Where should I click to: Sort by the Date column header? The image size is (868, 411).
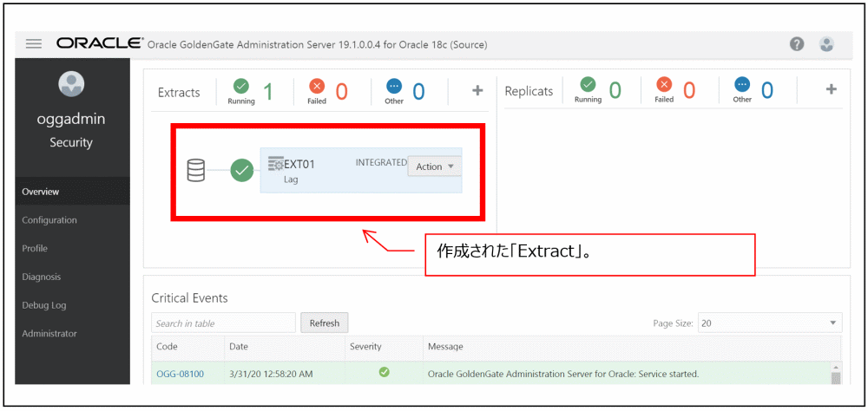pos(285,347)
